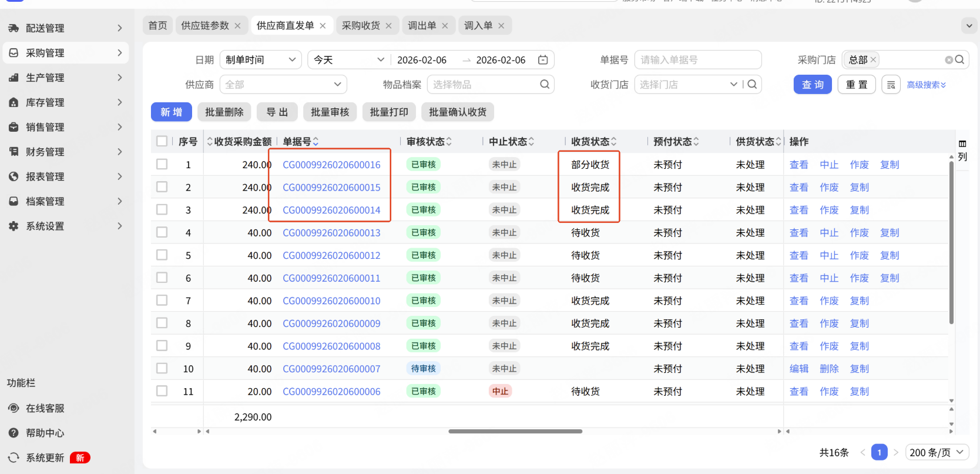This screenshot has height=474, width=980.
Task: Select the checkbox for row 10
Action: (162, 369)
